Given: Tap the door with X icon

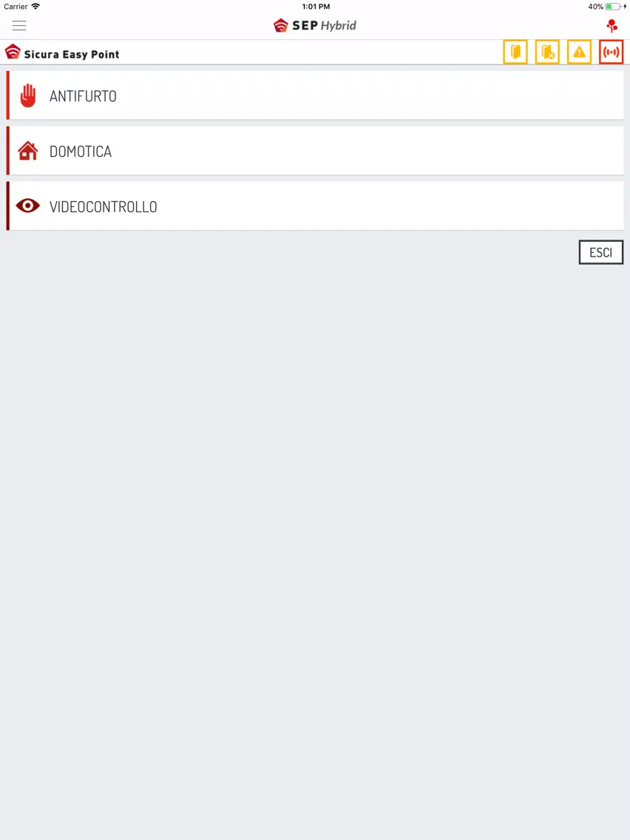Looking at the screenshot, I should click(x=547, y=52).
